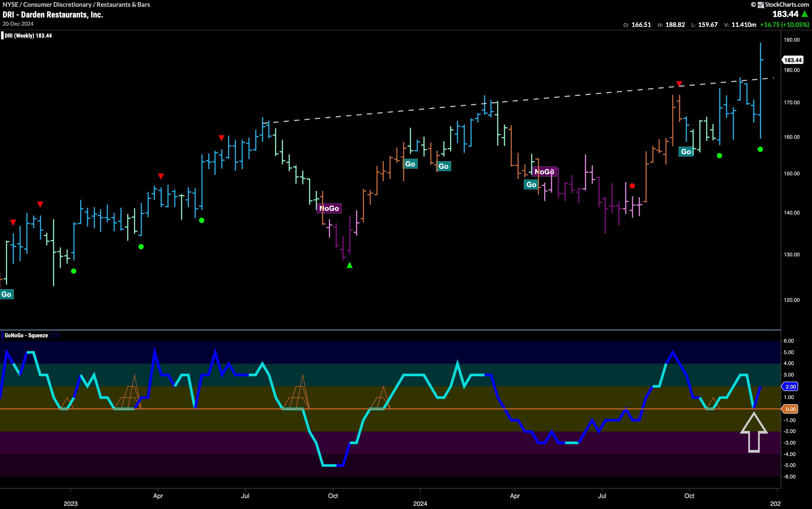Click the DRI (Weekly) 183.44 legend label
This screenshot has height=509, width=812.
coord(28,36)
